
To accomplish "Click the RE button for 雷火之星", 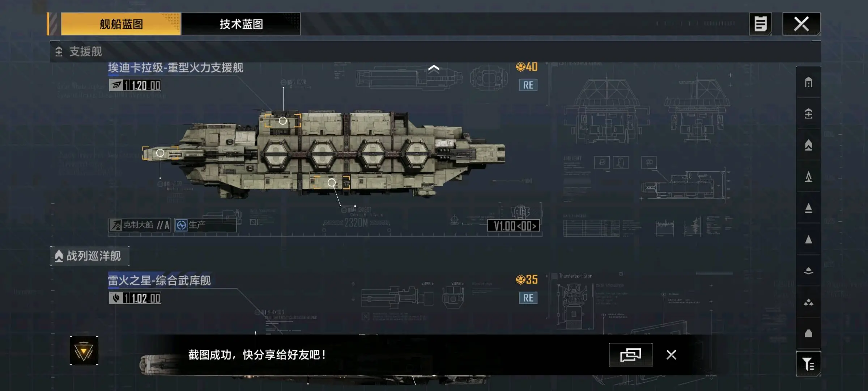I will (528, 298).
